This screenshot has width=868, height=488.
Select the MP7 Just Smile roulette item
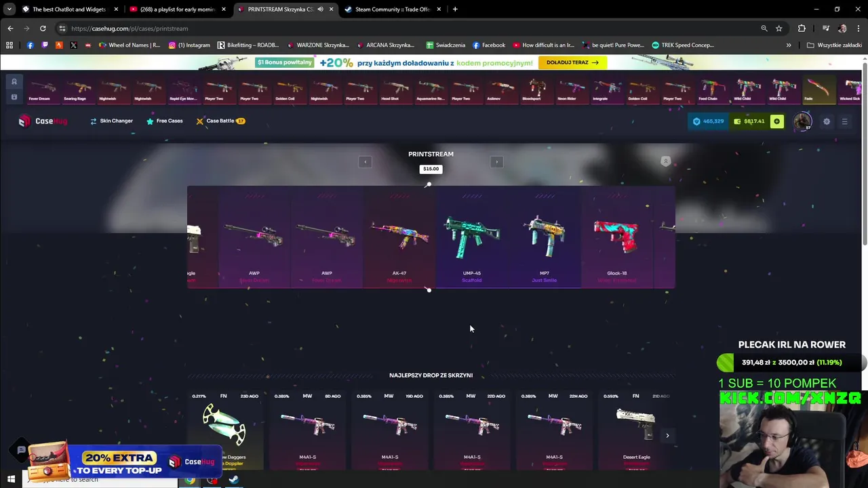[545, 237]
